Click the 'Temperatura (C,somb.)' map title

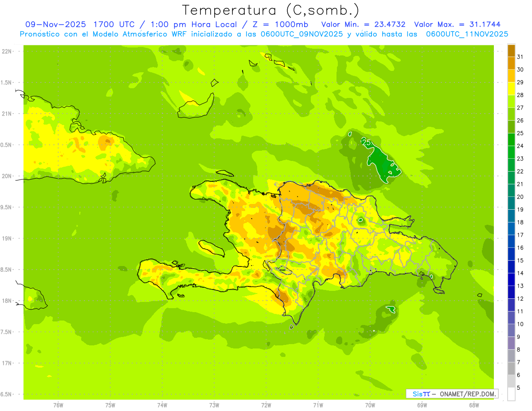[271, 10]
